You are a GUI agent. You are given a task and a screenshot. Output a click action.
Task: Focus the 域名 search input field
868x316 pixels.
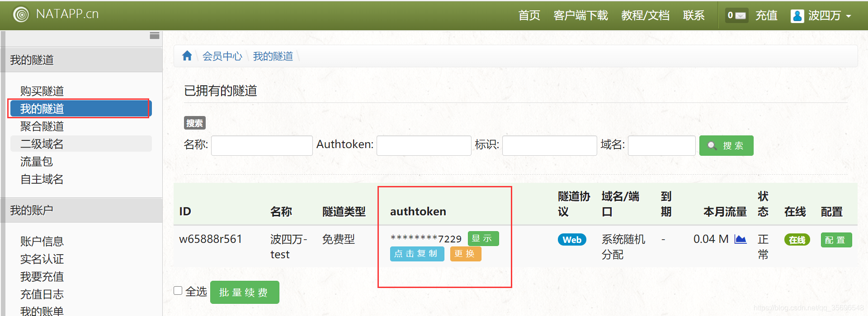661,145
